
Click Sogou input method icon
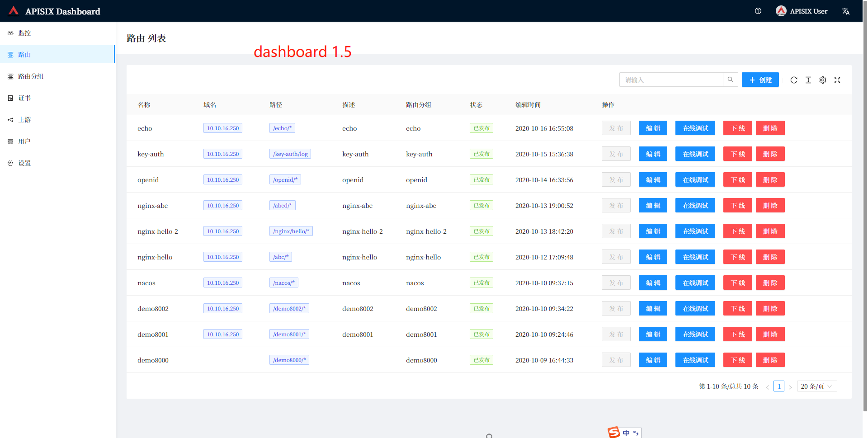(x=614, y=433)
